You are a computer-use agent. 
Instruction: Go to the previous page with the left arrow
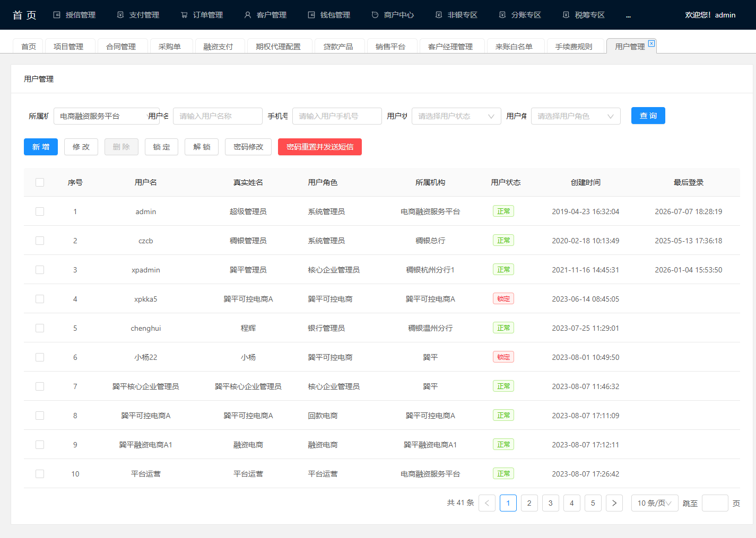487,503
